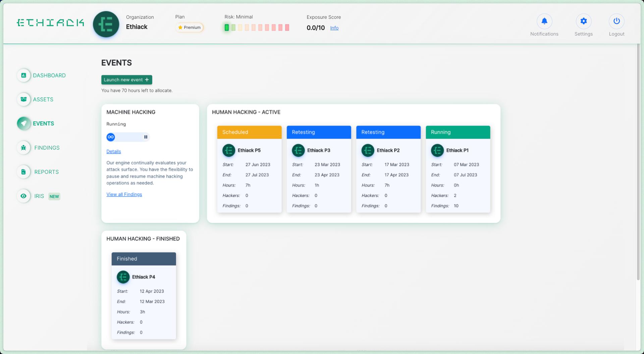This screenshot has height=354, width=644.
Task: Click the Findings bug icon in sidebar
Action: coord(23,148)
